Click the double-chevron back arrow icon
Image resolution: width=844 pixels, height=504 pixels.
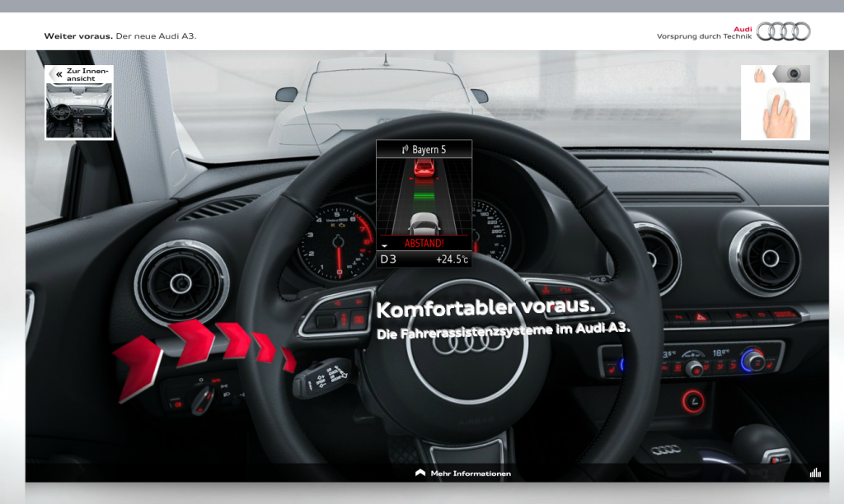click(59, 74)
